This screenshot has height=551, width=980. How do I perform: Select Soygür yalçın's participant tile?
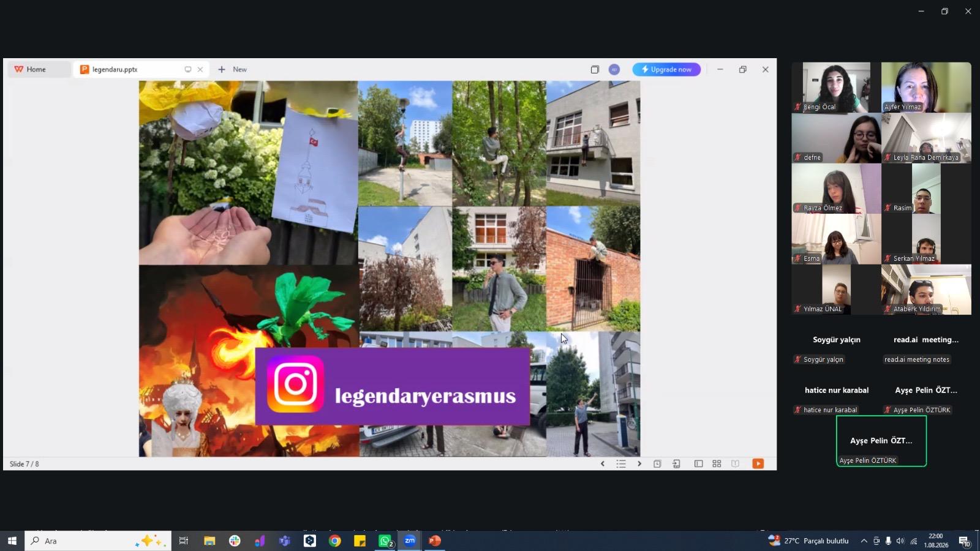tap(836, 340)
